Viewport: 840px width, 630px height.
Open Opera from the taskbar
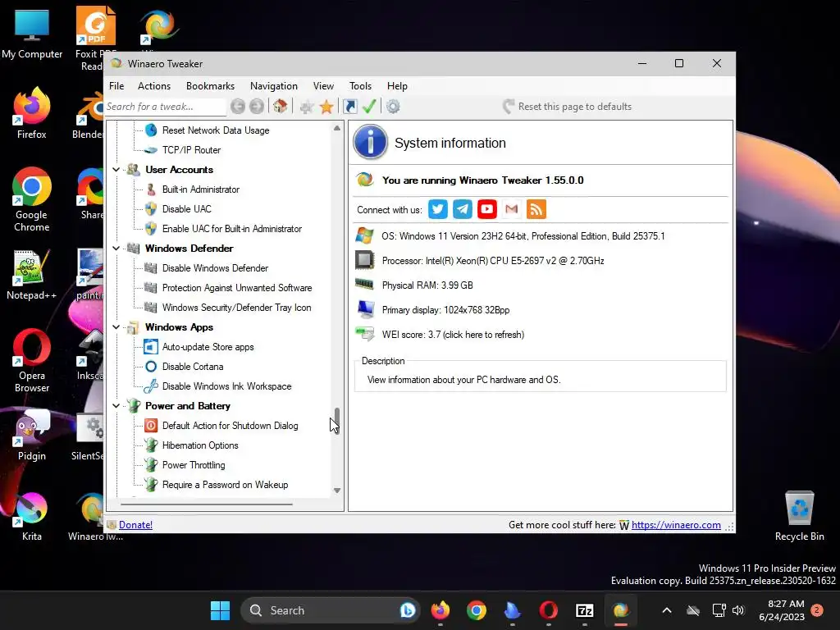pos(548,610)
